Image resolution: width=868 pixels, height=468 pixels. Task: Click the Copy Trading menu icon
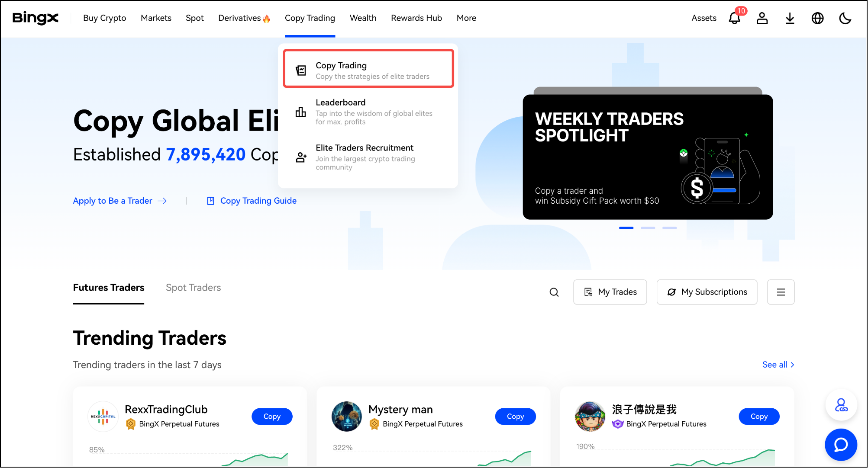(300, 69)
